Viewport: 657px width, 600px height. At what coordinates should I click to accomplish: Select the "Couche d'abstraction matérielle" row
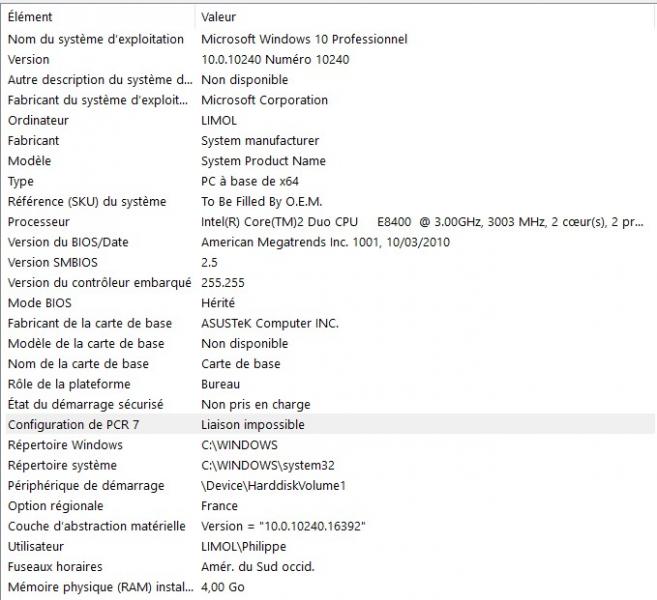click(x=330, y=526)
